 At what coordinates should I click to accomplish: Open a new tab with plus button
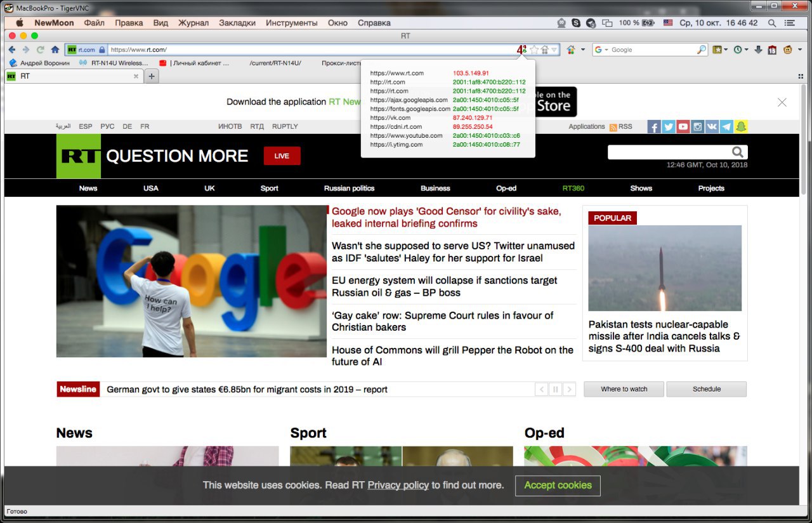point(152,76)
